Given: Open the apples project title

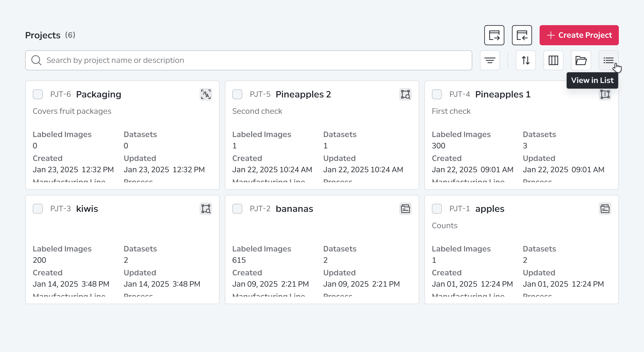Looking at the screenshot, I should pos(489,209).
